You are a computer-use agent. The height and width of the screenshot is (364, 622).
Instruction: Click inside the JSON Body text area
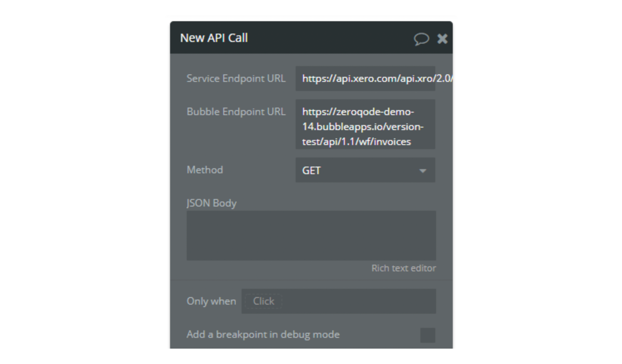point(311,236)
